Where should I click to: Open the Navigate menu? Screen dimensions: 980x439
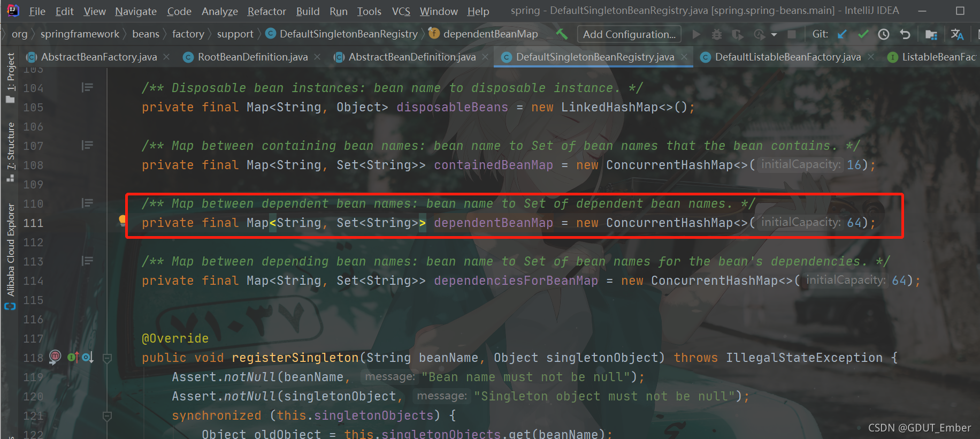(x=136, y=11)
